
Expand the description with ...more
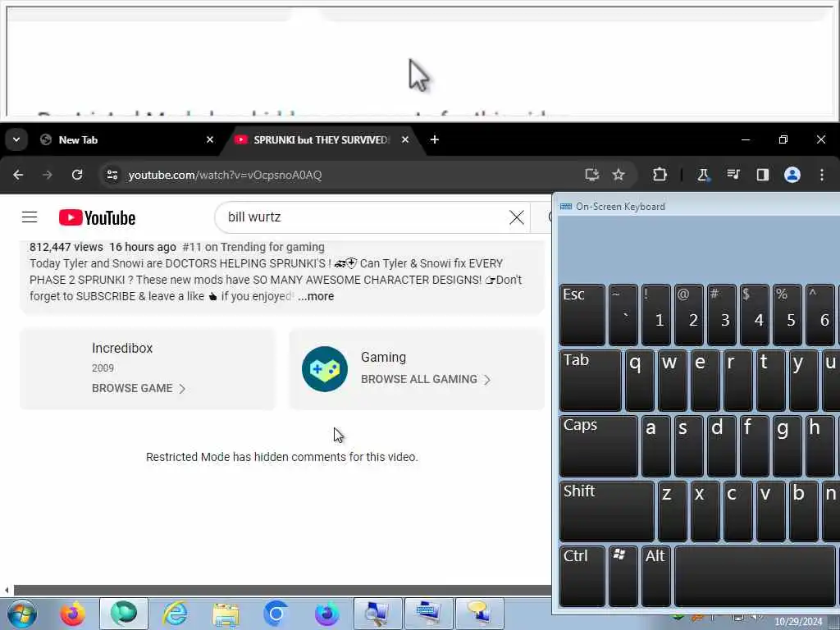click(316, 296)
